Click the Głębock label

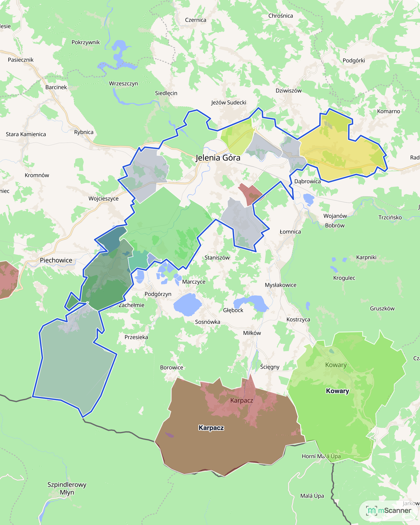(x=233, y=310)
